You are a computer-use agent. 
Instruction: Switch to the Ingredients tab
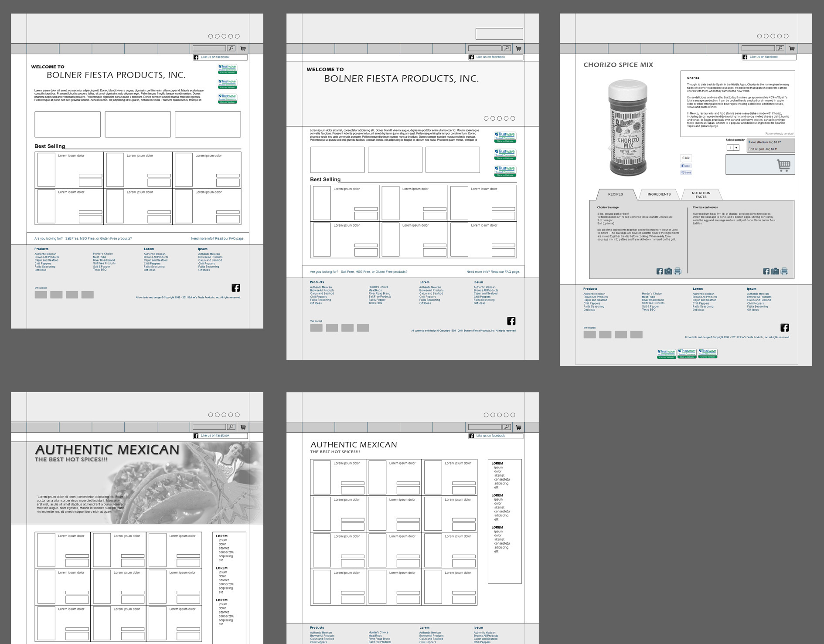pyautogui.click(x=659, y=194)
